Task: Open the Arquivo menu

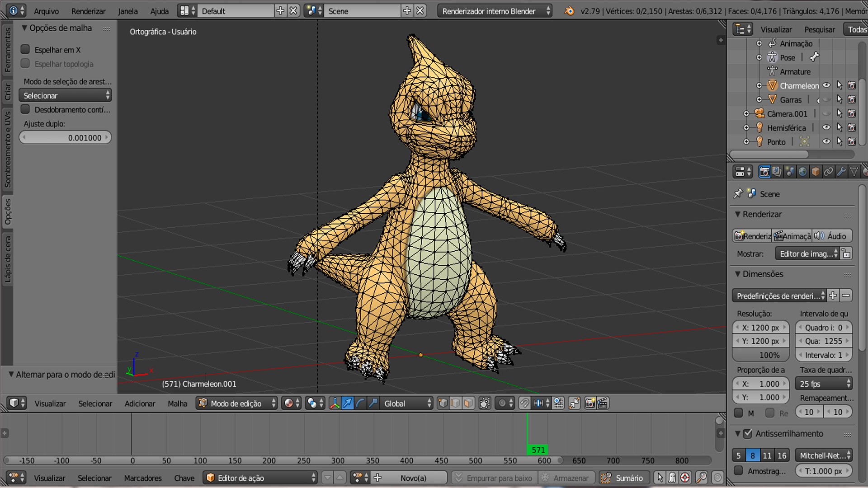Action: click(x=46, y=11)
